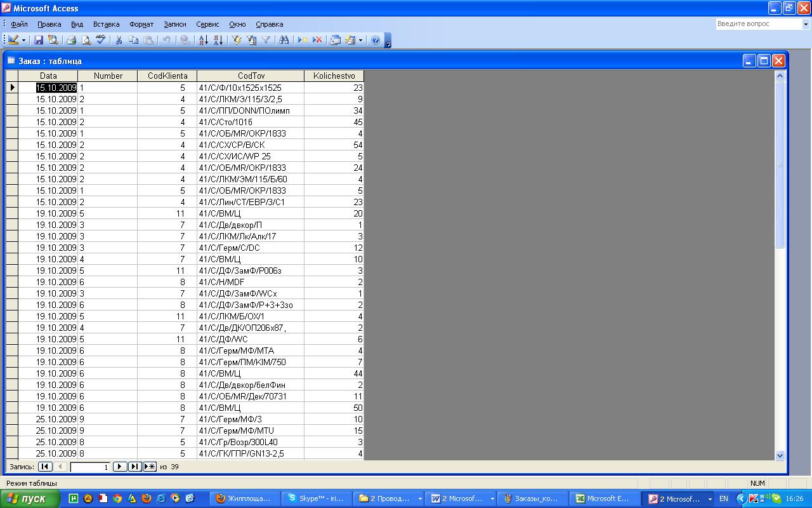Click cell '41/С/Сто/1016'

tap(251, 122)
